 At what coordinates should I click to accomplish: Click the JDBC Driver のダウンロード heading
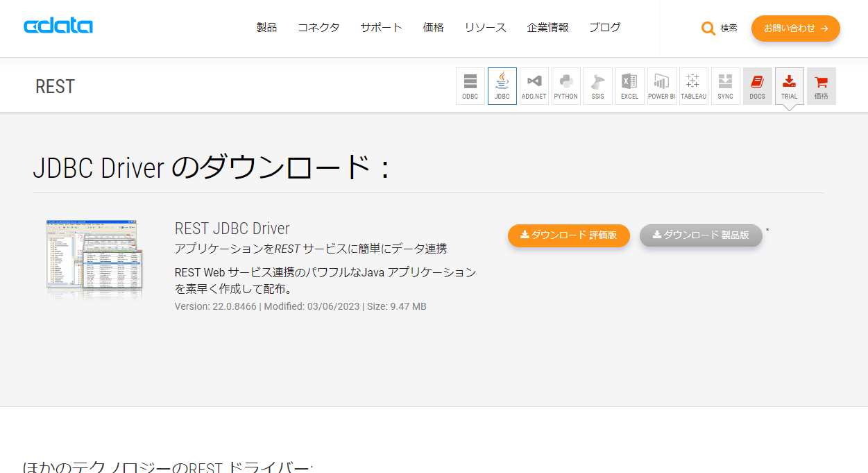tap(211, 167)
